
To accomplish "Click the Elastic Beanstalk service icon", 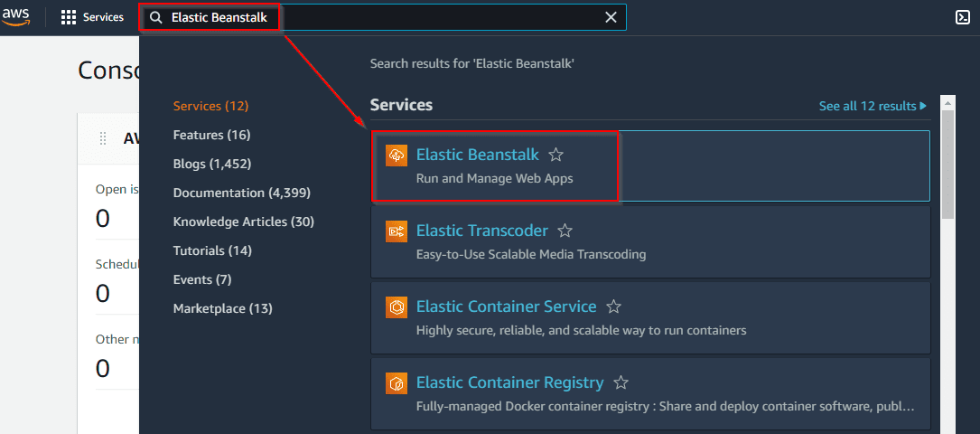I will pyautogui.click(x=397, y=156).
